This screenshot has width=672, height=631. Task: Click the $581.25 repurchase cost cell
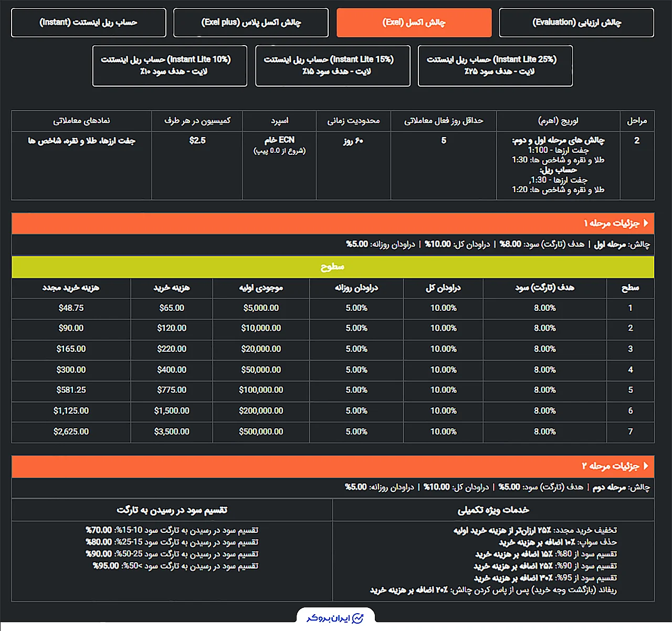pyautogui.click(x=71, y=390)
